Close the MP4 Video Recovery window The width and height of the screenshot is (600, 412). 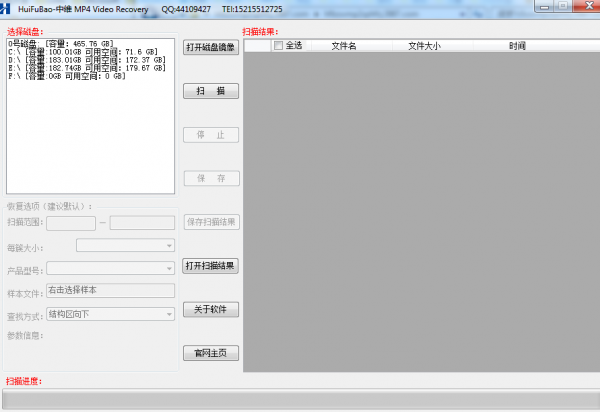click(x=587, y=6)
